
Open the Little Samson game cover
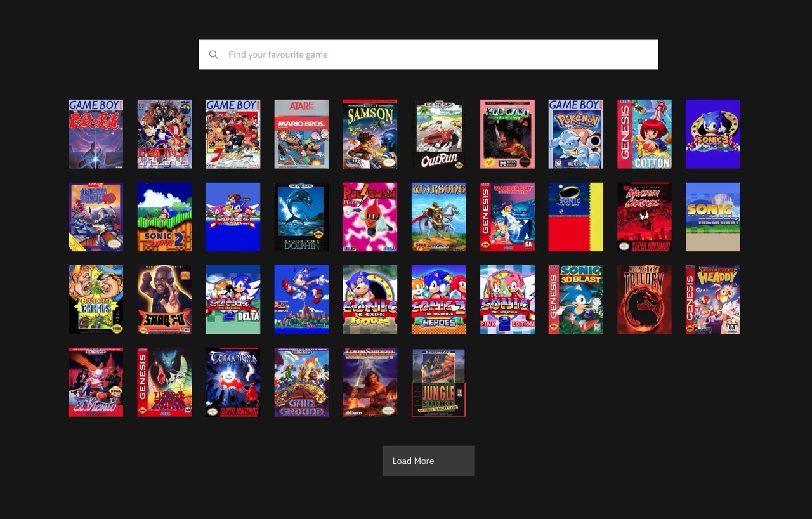[x=370, y=134]
